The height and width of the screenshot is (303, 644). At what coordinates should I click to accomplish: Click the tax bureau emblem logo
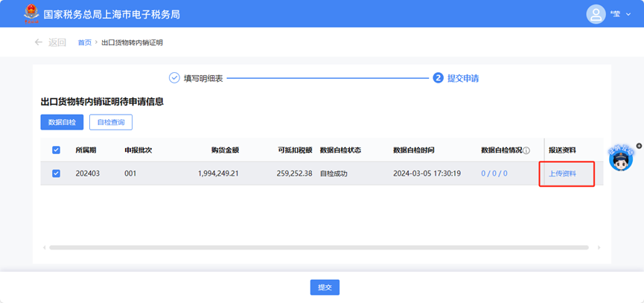point(31,14)
